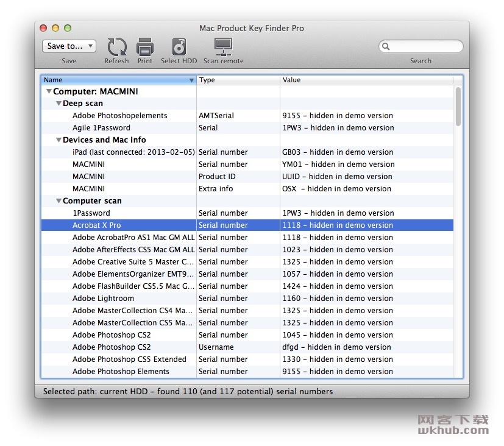Click the search magnifier icon
This screenshot has width=504, height=446.
click(x=386, y=46)
